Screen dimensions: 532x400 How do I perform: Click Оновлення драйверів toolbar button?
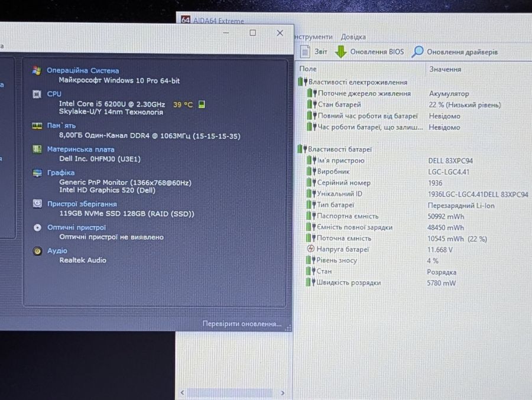click(455, 52)
